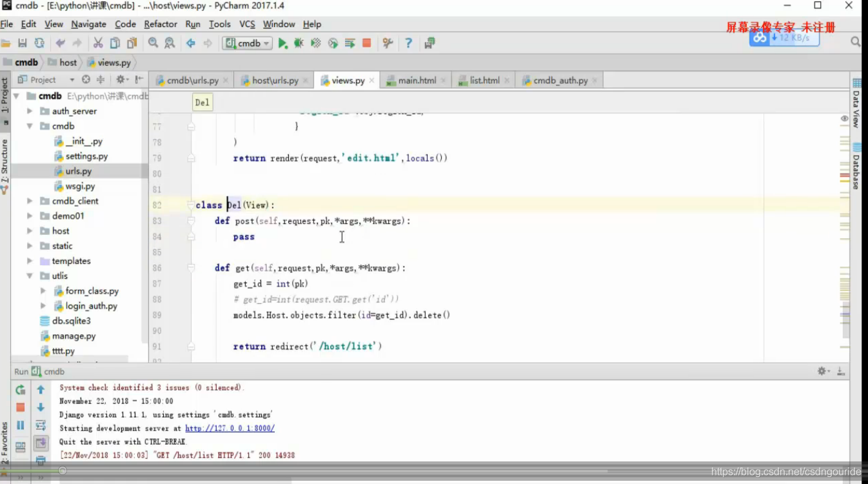Click the Save All toolbar icon
Screen dimensions: 868x484
23,43
